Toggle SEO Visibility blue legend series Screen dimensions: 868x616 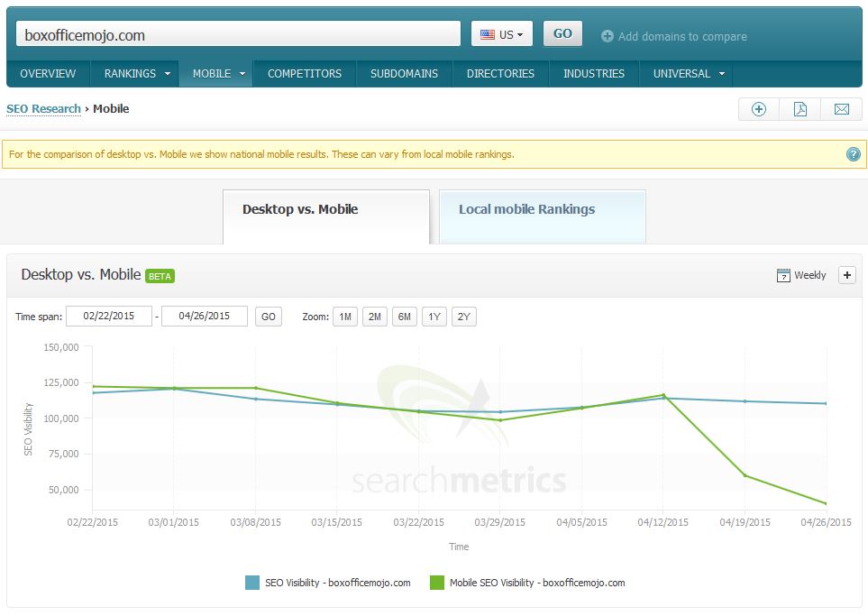click(x=252, y=583)
